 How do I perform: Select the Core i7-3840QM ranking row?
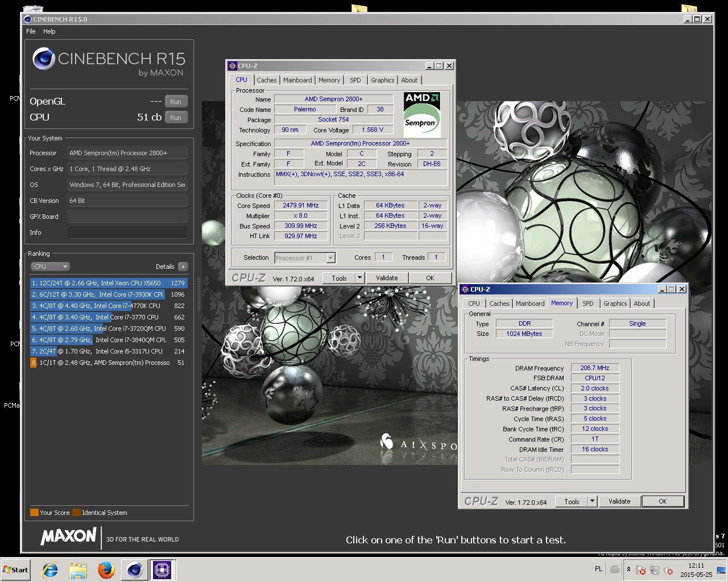[109, 340]
